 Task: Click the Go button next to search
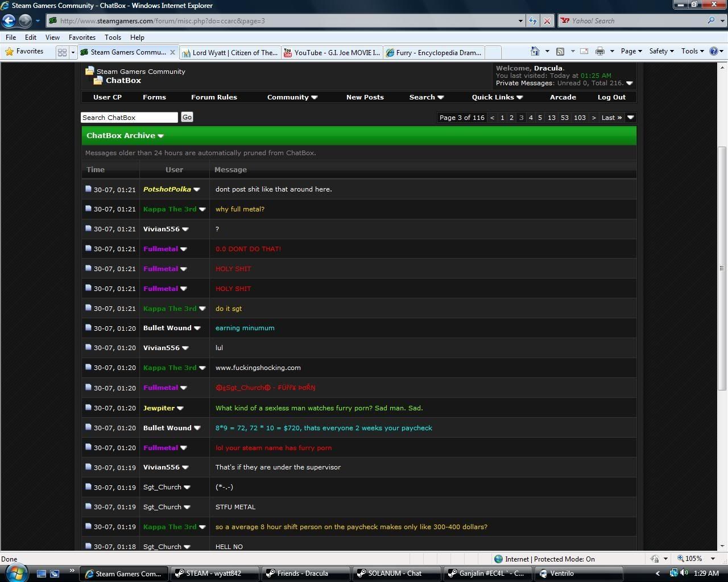[x=187, y=117]
